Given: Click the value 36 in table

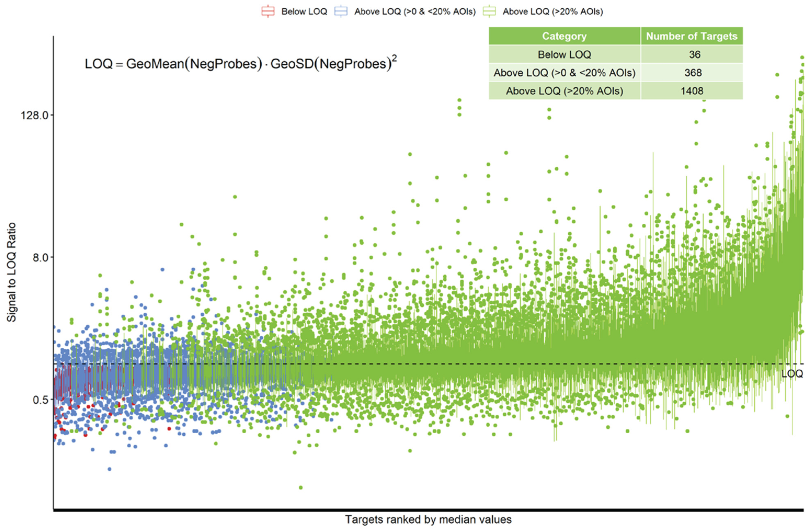Looking at the screenshot, I should click(x=694, y=54).
